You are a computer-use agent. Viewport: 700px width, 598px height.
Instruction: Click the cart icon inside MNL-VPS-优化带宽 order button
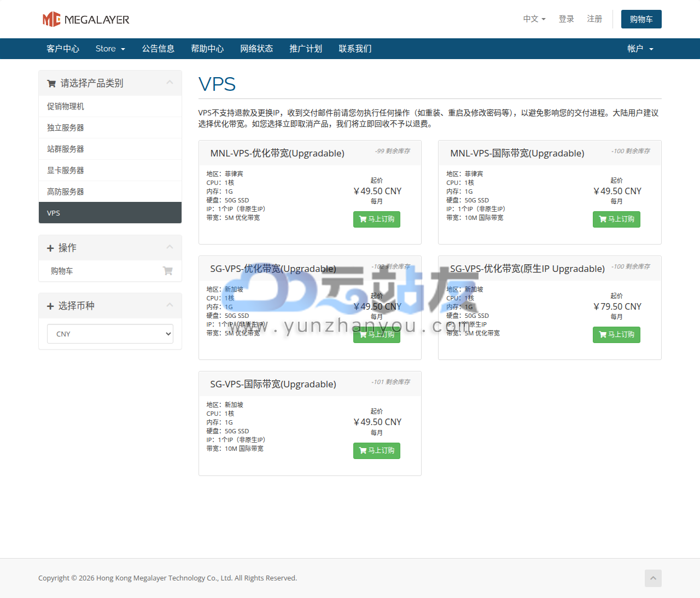click(362, 219)
